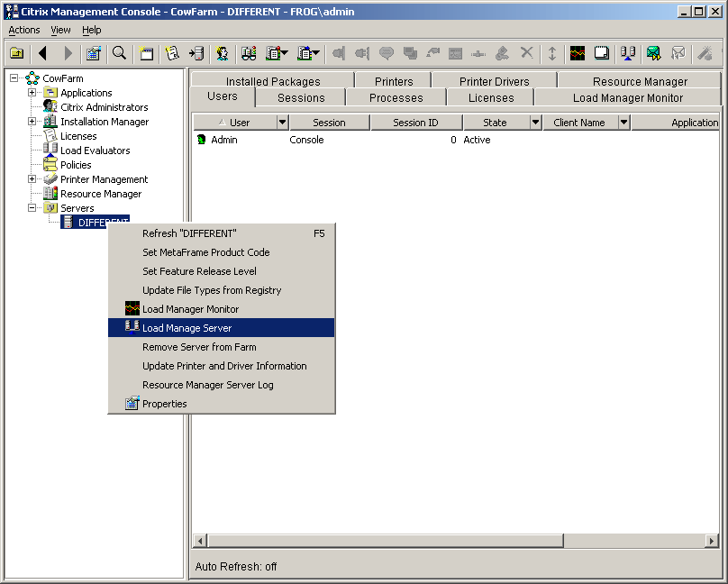The width and height of the screenshot is (728, 584).
Task: Open the Actions menu
Action: tap(23, 30)
